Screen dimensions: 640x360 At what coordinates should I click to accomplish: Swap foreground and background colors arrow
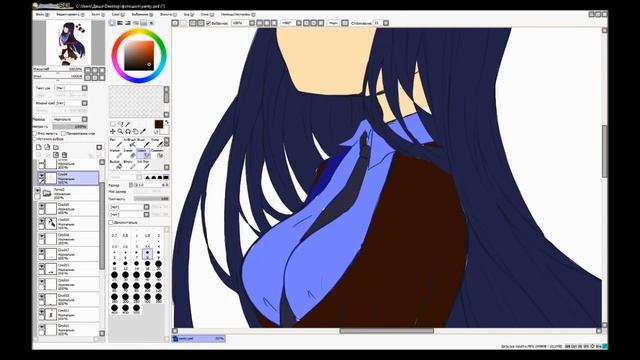[167, 122]
